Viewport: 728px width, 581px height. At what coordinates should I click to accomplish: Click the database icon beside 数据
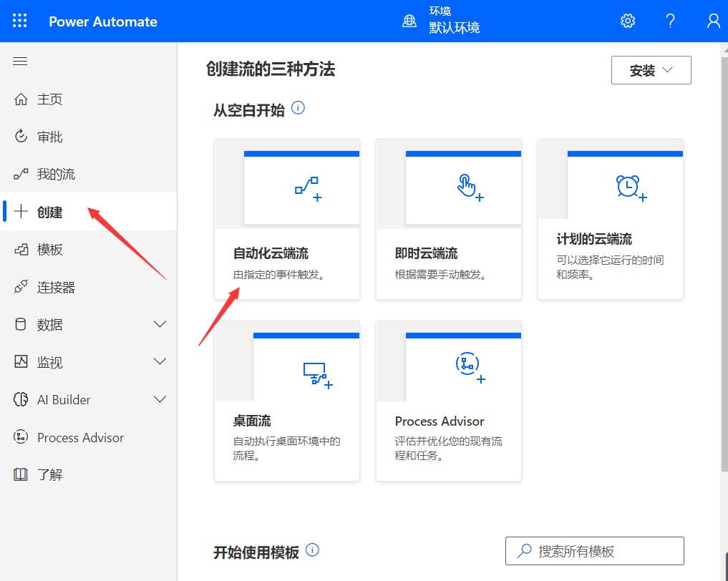click(x=21, y=324)
